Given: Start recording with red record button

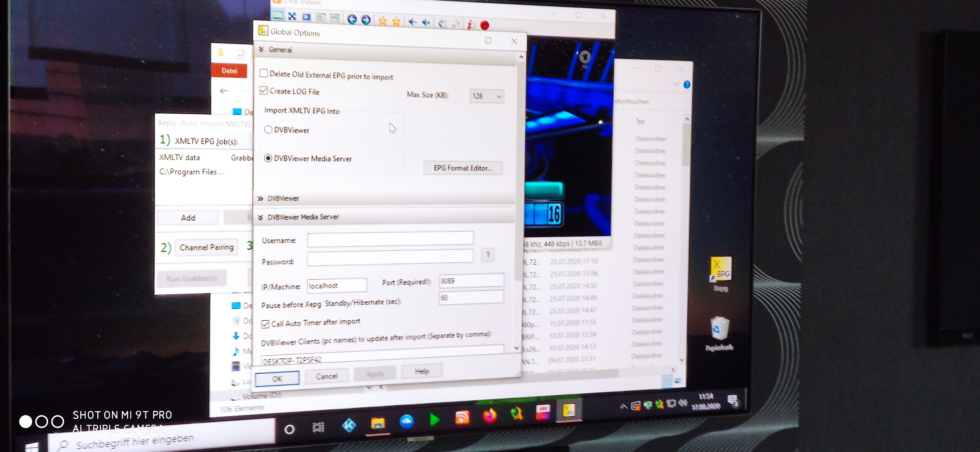Looking at the screenshot, I should pyautogui.click(x=485, y=25).
